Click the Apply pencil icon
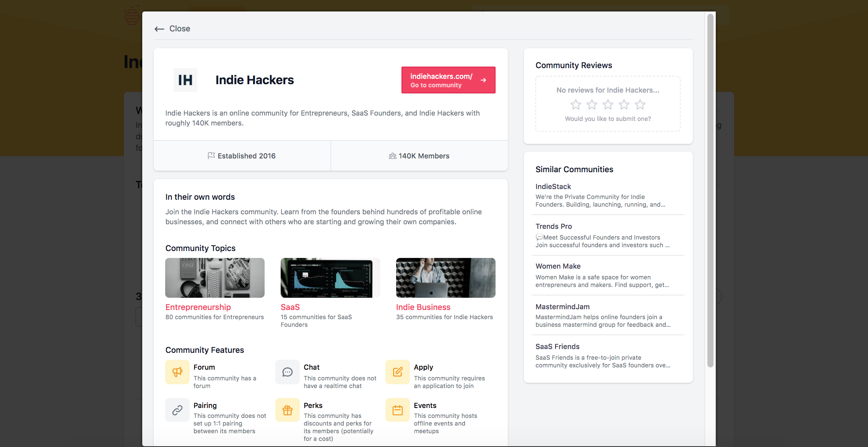Viewport: 868px width, 447px height. point(398,372)
